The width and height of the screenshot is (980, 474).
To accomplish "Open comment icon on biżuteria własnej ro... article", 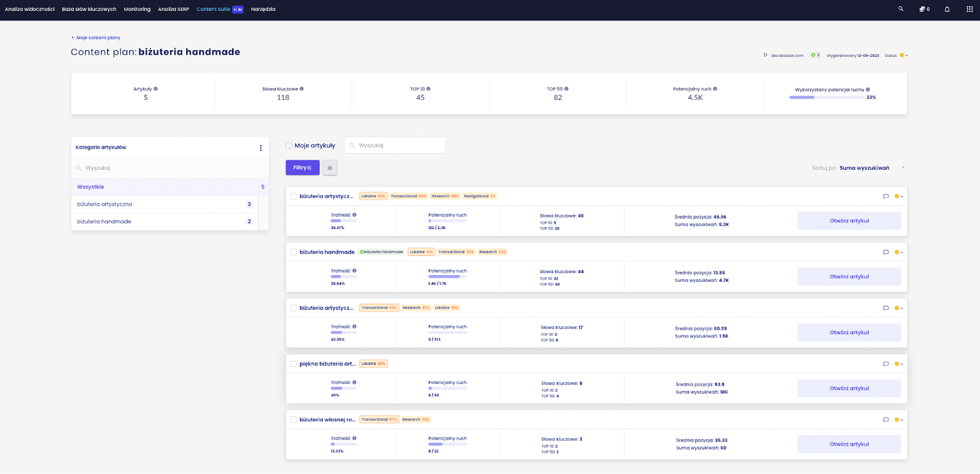I will [886, 419].
